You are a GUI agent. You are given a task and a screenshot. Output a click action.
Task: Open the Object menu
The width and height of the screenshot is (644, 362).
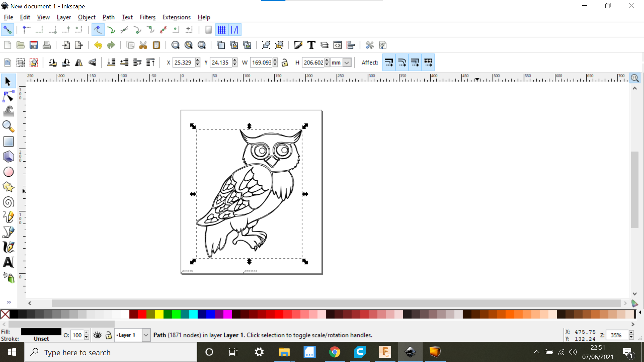(86, 17)
